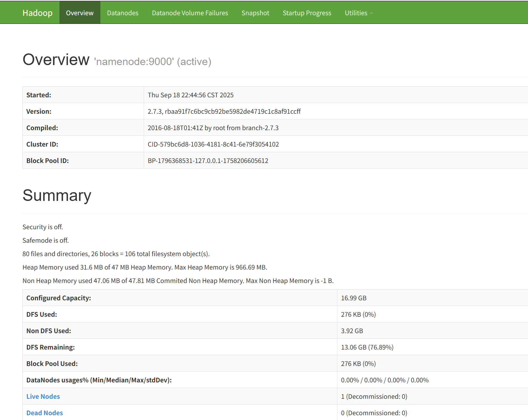The width and height of the screenshot is (528, 420).
Task: Select Dead Nodes count '0 (Decommissioned: 0)'
Action: (374, 413)
